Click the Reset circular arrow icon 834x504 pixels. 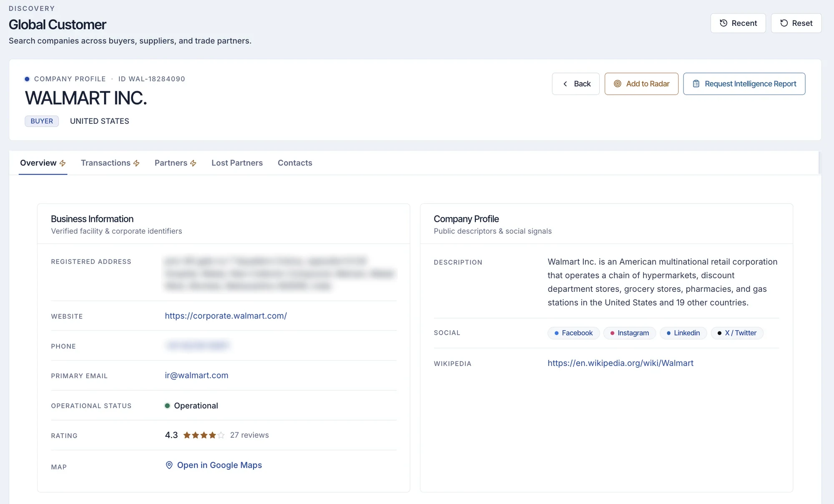pos(784,23)
